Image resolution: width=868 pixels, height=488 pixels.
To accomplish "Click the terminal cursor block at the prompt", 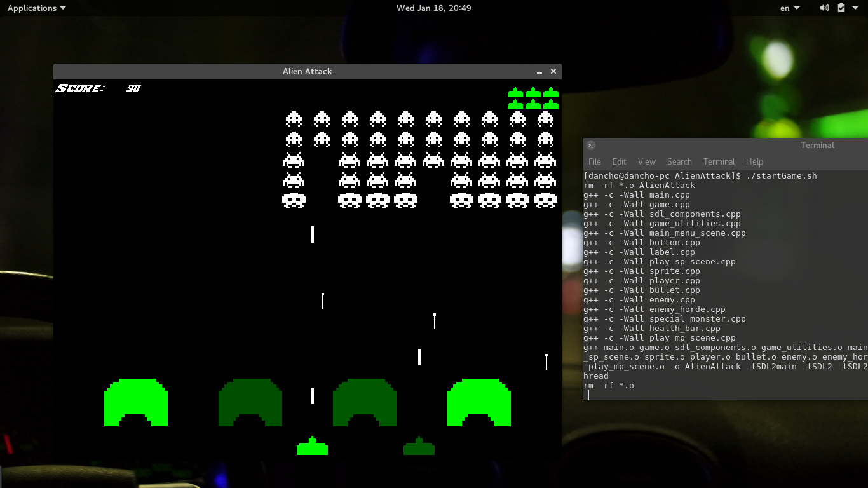I will [586, 395].
